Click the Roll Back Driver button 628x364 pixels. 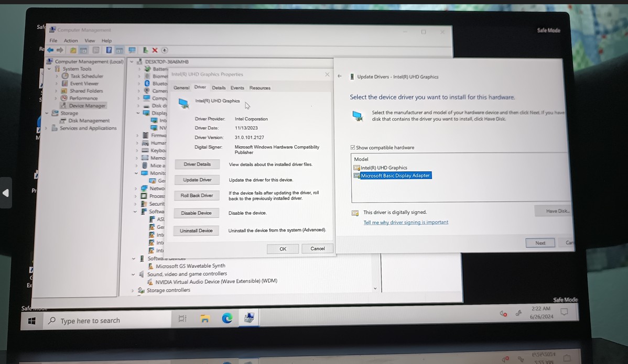[x=197, y=195]
